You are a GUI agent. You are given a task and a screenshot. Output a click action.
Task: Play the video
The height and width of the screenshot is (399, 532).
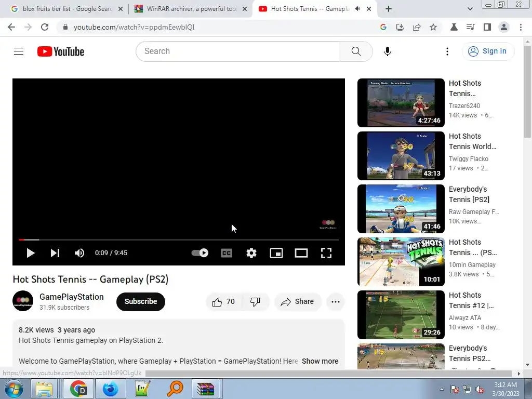pyautogui.click(x=31, y=253)
